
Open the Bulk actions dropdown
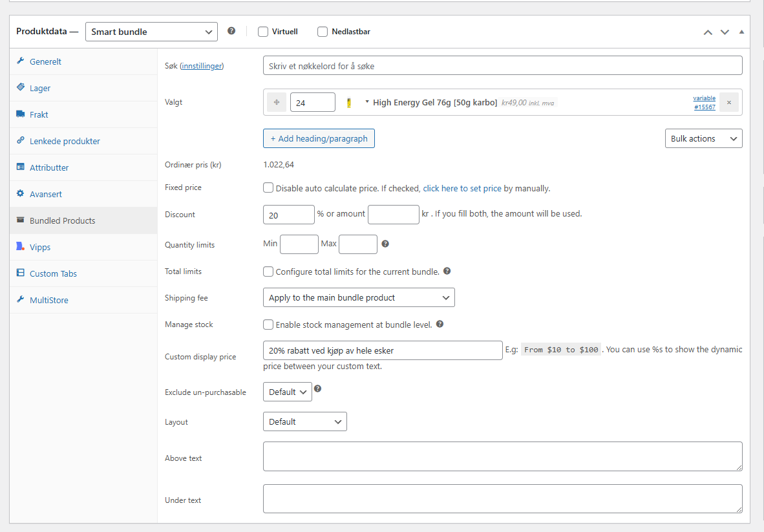[x=703, y=138]
